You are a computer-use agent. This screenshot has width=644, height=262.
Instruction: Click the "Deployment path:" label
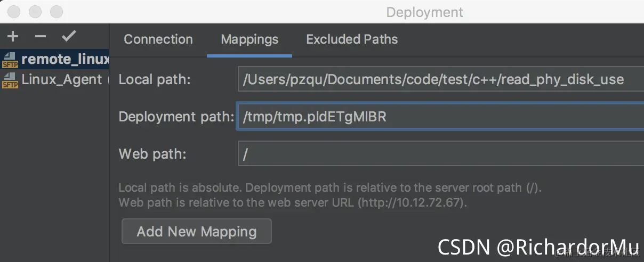point(176,117)
